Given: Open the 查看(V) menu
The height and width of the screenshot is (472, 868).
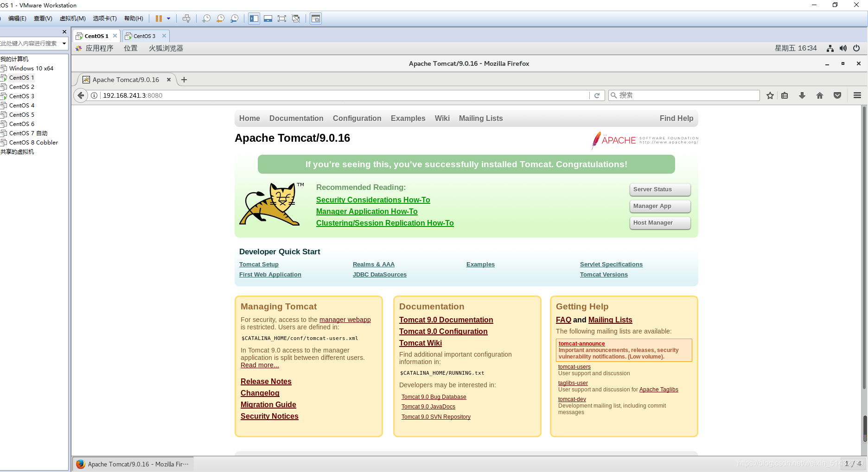Looking at the screenshot, I should [x=43, y=19].
